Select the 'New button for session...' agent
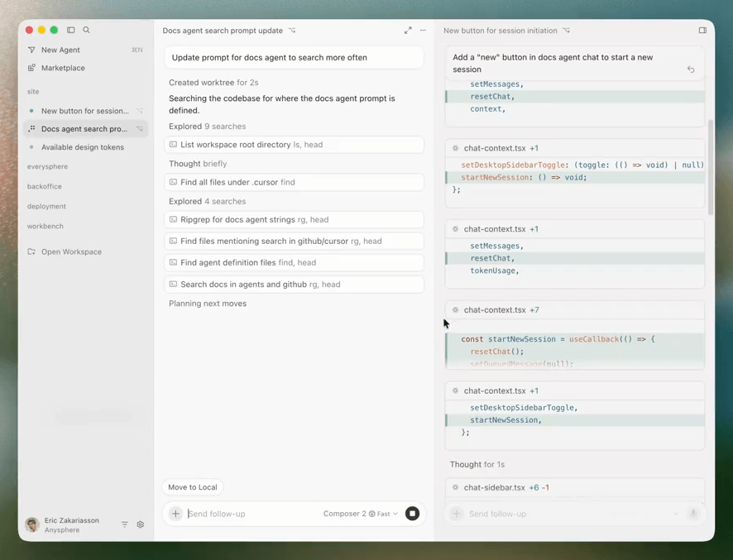The height and width of the screenshot is (560, 733). 85,111
